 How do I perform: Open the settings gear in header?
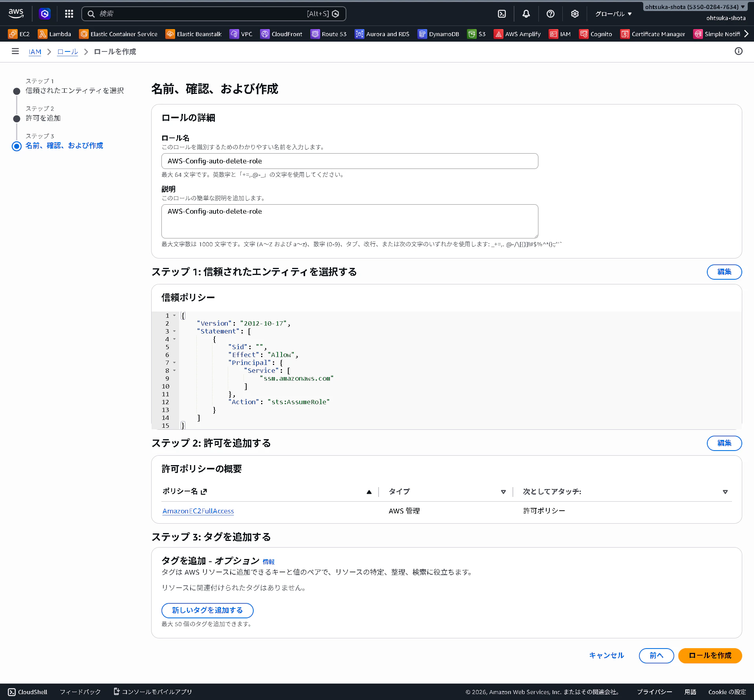click(575, 14)
